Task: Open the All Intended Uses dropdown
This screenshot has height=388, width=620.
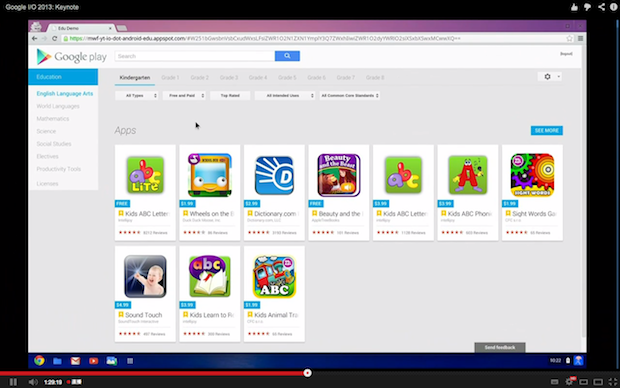Action: 285,95
